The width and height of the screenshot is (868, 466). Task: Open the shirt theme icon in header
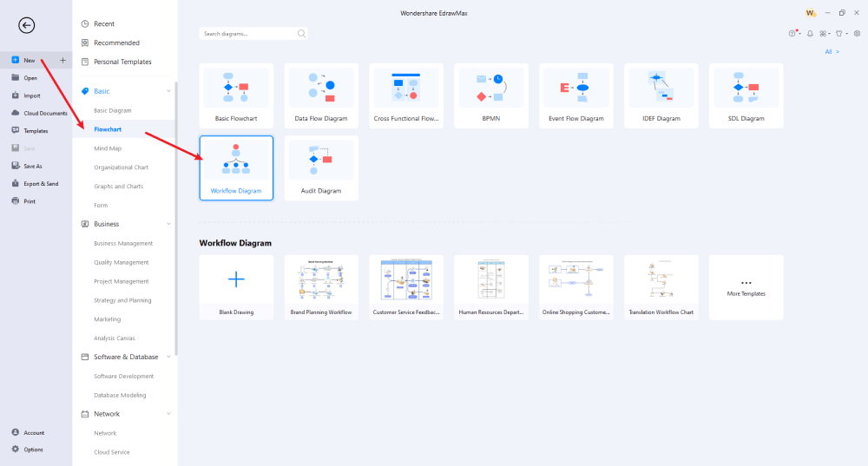click(840, 34)
